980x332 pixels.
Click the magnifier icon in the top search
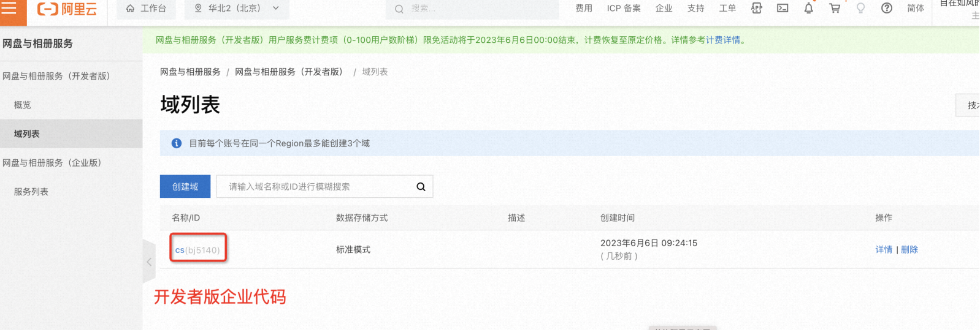[399, 9]
